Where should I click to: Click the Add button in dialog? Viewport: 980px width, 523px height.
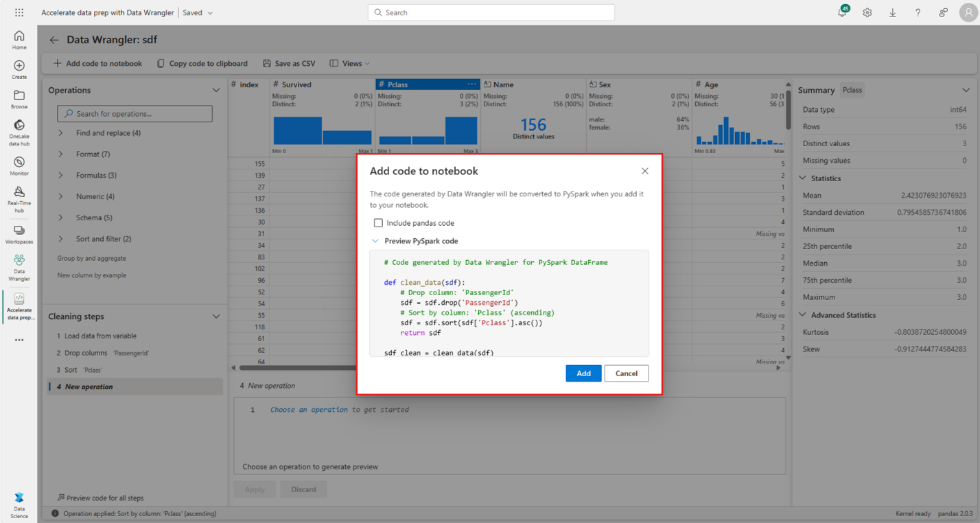coord(583,373)
